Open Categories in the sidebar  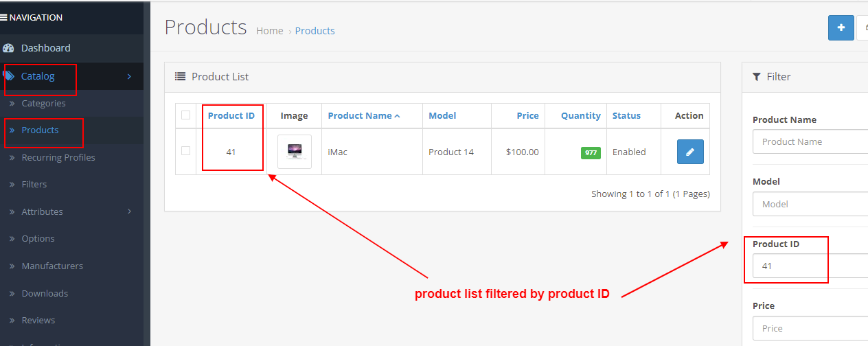(x=43, y=104)
